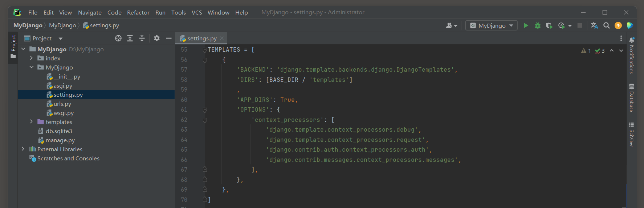Image resolution: width=644 pixels, height=208 pixels.
Task: Select db.sqlite3 file
Action: click(55, 131)
